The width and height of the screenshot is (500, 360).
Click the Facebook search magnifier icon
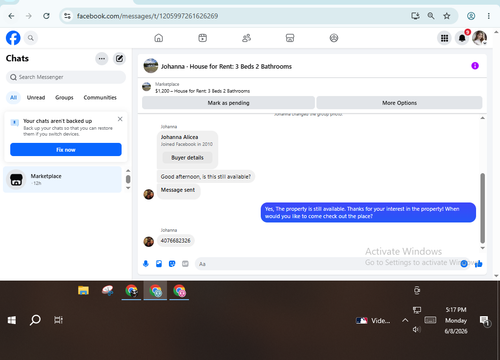coord(31,38)
